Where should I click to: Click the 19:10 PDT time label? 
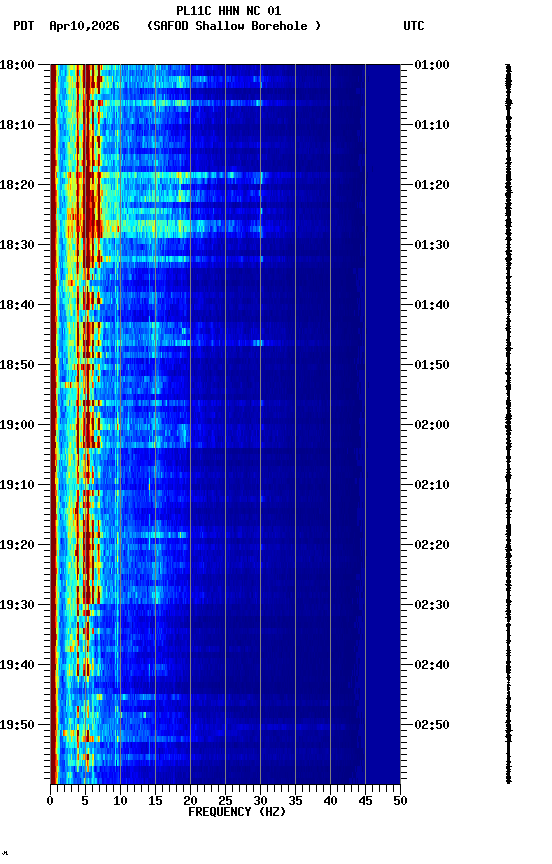pos(17,485)
